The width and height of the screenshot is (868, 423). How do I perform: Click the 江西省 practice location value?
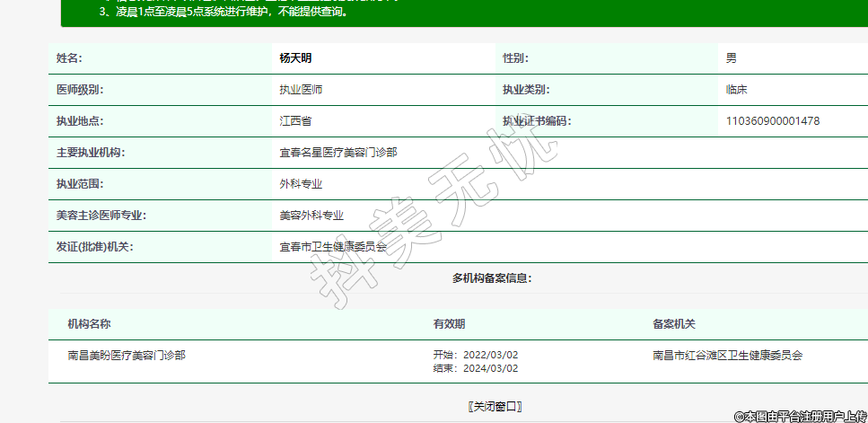(x=295, y=121)
